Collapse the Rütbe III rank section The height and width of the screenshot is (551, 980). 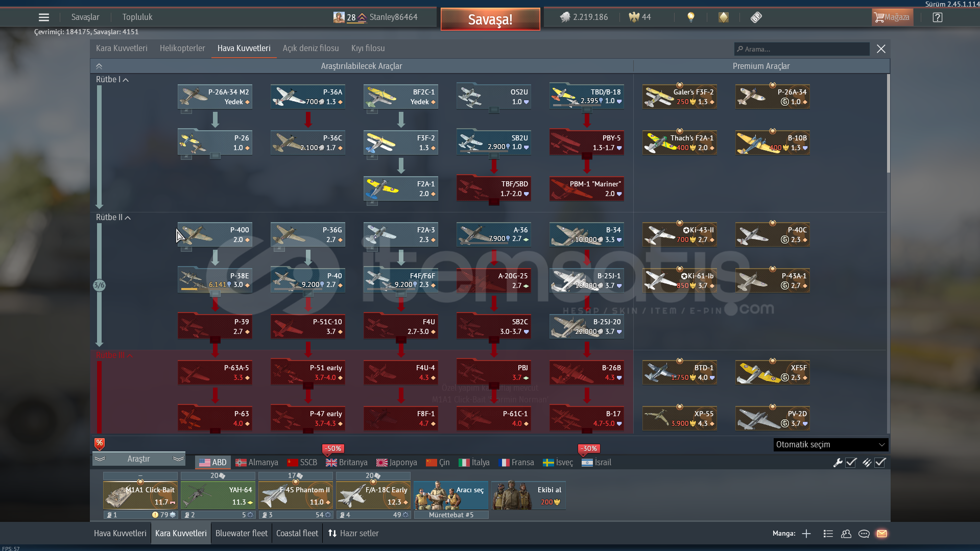(x=114, y=355)
